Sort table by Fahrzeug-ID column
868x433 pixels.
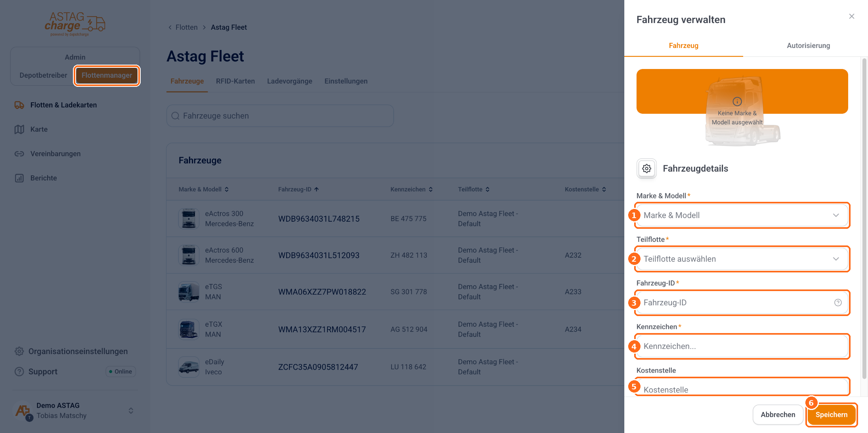point(298,190)
